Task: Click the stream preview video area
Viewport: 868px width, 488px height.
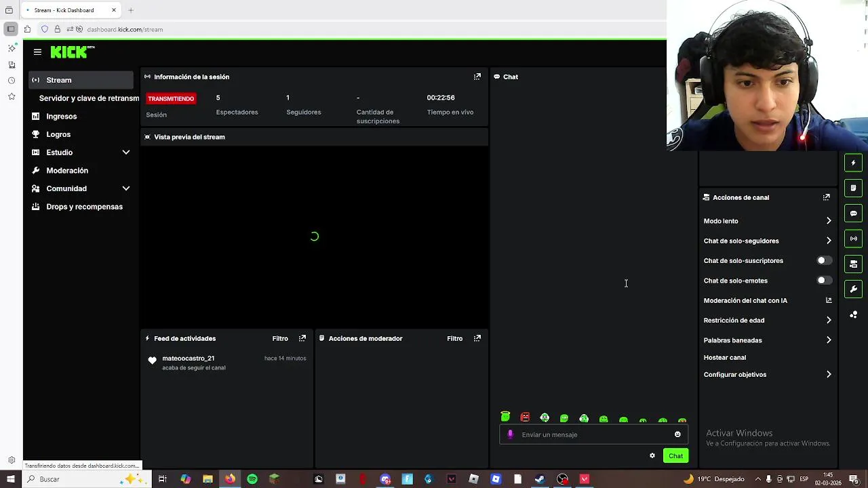Action: (314, 237)
